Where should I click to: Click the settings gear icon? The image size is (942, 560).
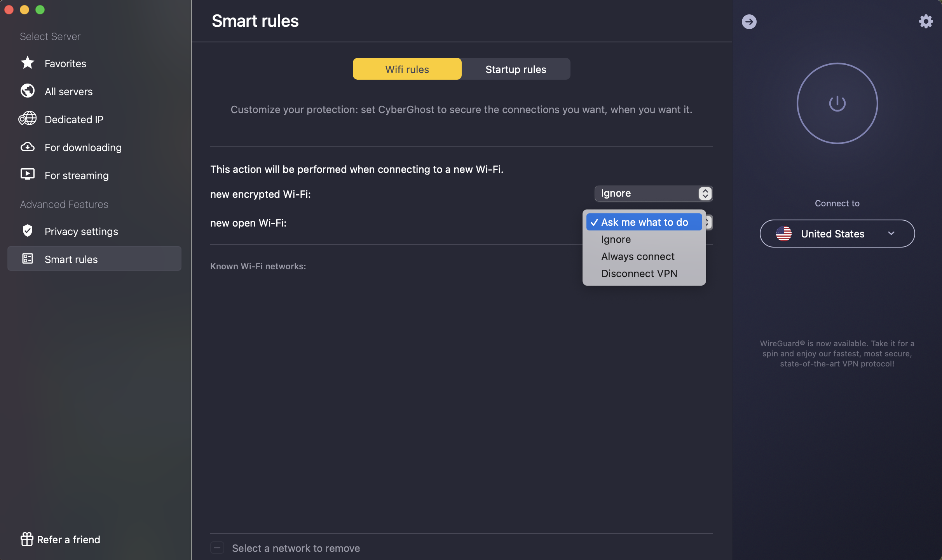[926, 21]
